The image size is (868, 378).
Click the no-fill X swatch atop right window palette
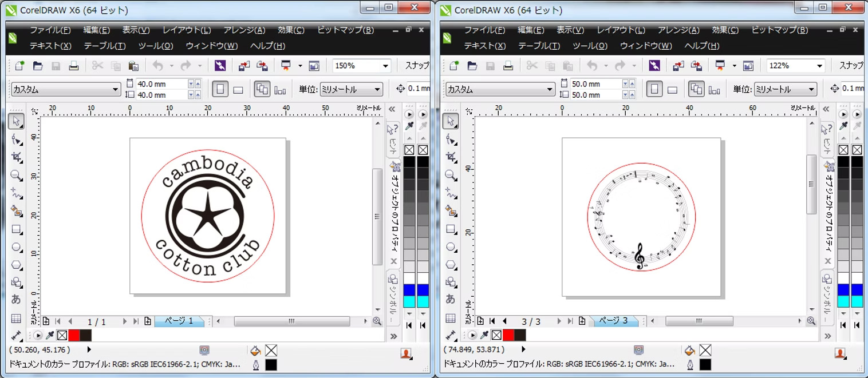pyautogui.click(x=843, y=150)
